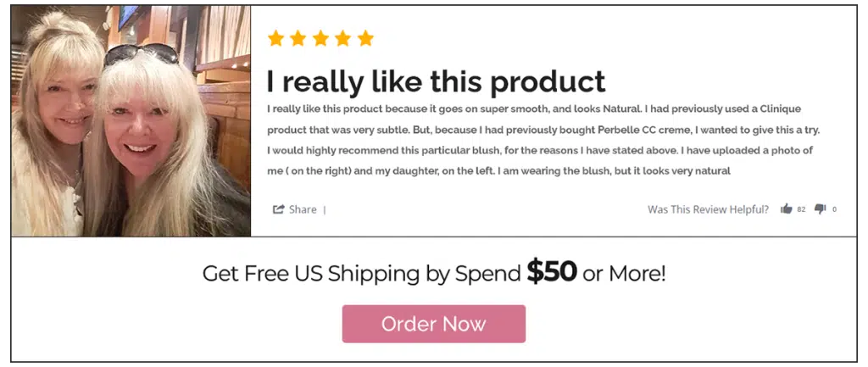Viewport: 868px width, 367px height.
Task: Choose the third yellow star
Action: [320, 38]
